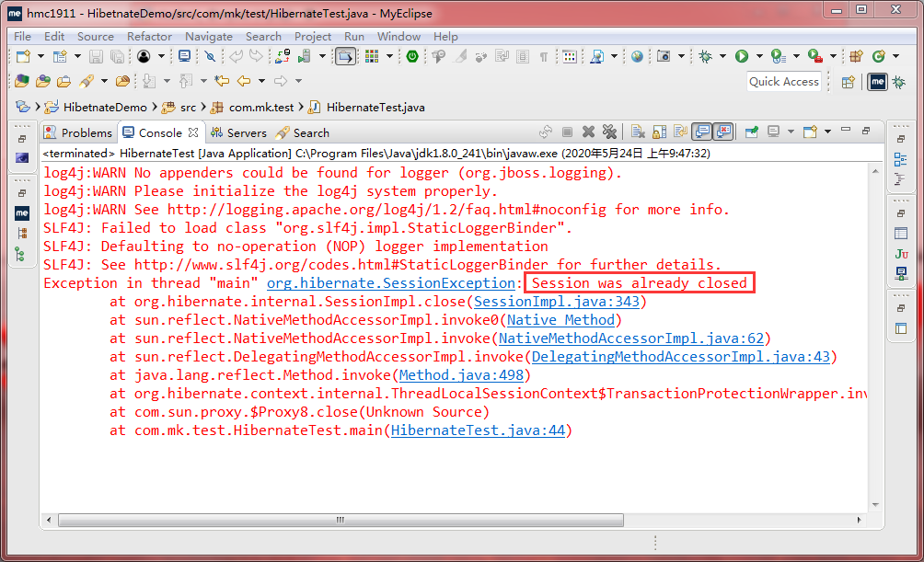Click the Back navigation yellow arrow
924x562 pixels.
point(244,81)
